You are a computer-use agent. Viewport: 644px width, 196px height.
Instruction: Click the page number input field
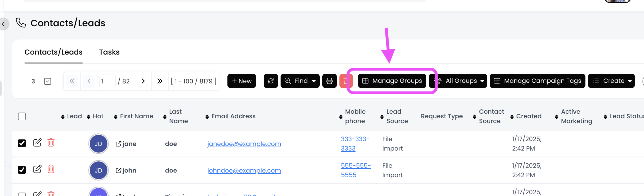pyautogui.click(x=107, y=81)
